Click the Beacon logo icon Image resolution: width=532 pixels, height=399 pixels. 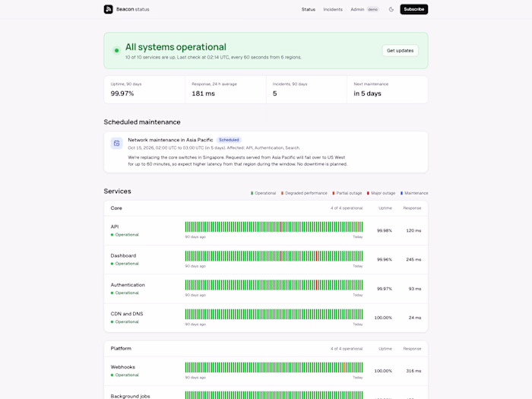108,9
